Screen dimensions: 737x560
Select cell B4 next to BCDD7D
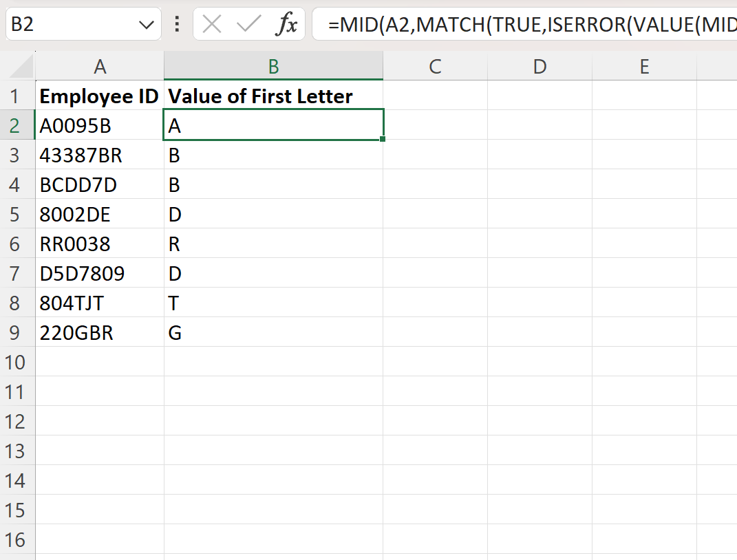(274, 184)
